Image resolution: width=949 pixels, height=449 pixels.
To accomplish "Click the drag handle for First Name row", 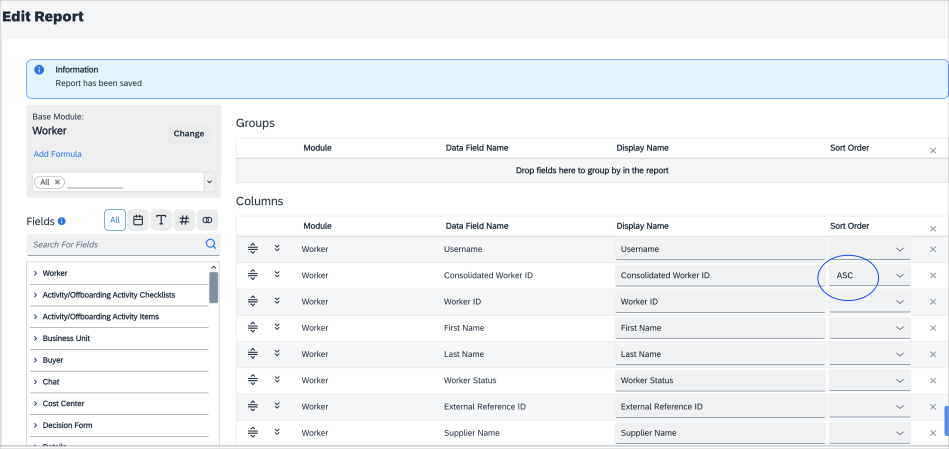I will (x=253, y=327).
